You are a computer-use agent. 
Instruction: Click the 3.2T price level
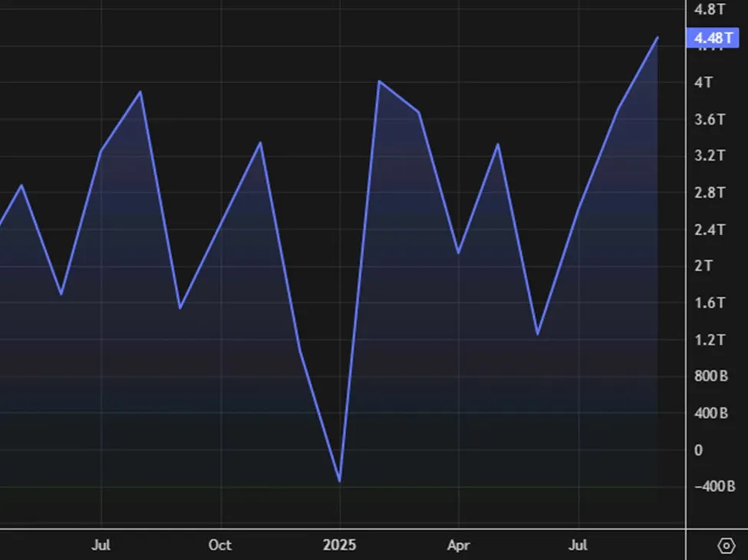click(x=709, y=156)
